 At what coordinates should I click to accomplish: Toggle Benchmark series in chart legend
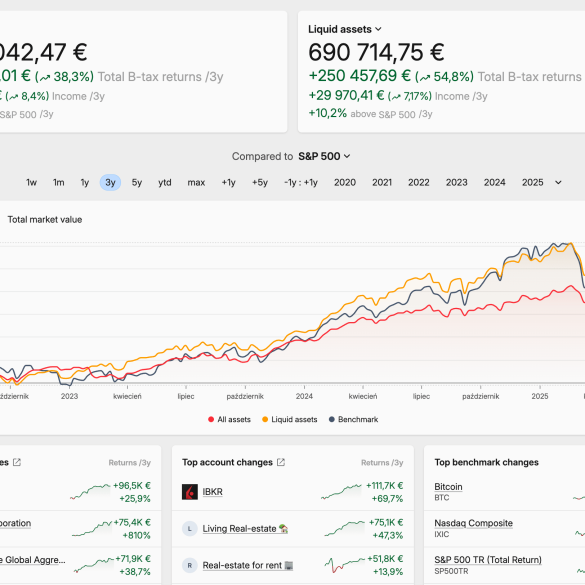353,419
